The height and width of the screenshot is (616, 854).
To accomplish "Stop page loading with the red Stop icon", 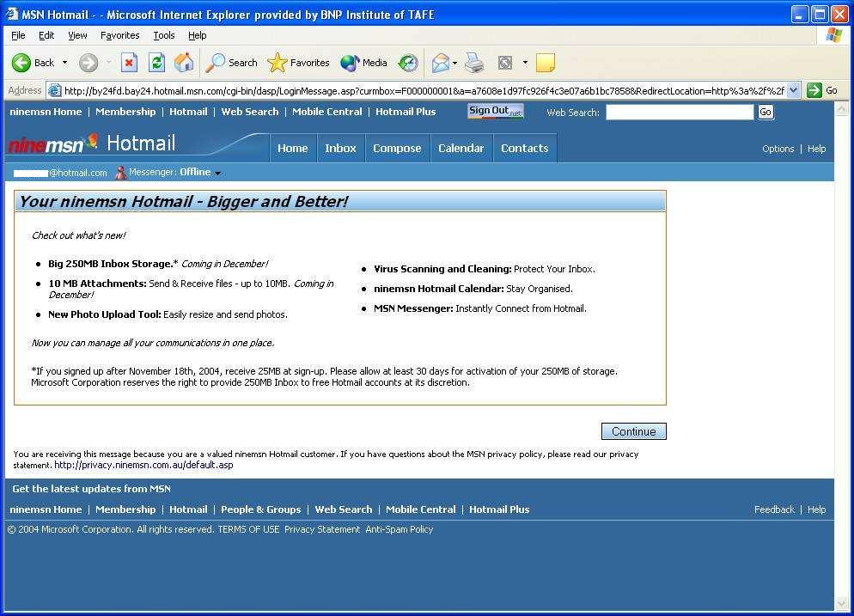I will [131, 62].
